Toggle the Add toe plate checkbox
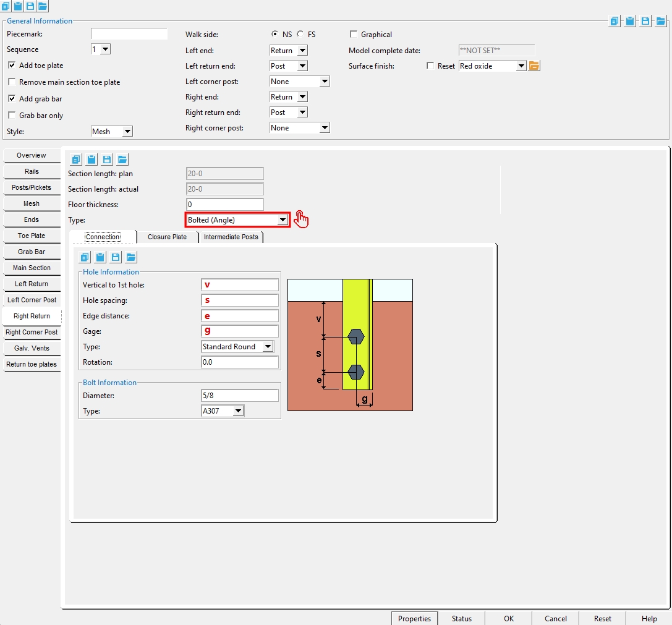 coord(12,65)
